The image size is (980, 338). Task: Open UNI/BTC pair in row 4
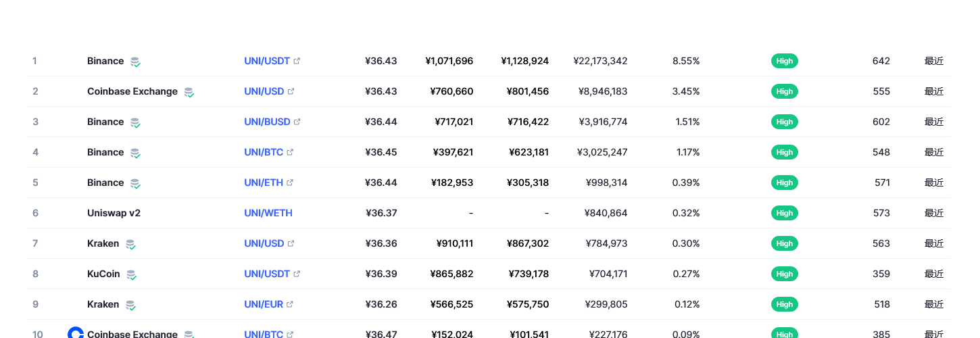pos(264,152)
